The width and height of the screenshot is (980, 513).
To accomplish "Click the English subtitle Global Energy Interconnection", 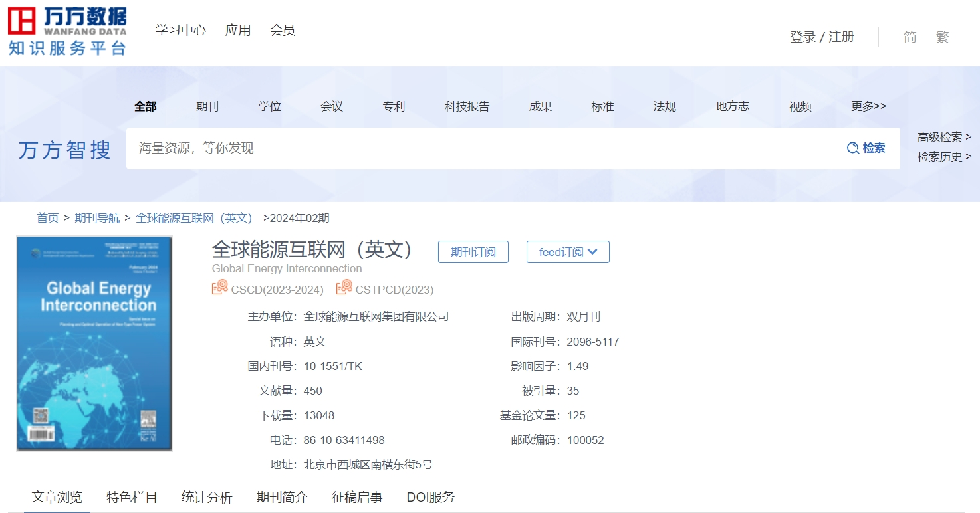I will click(287, 268).
